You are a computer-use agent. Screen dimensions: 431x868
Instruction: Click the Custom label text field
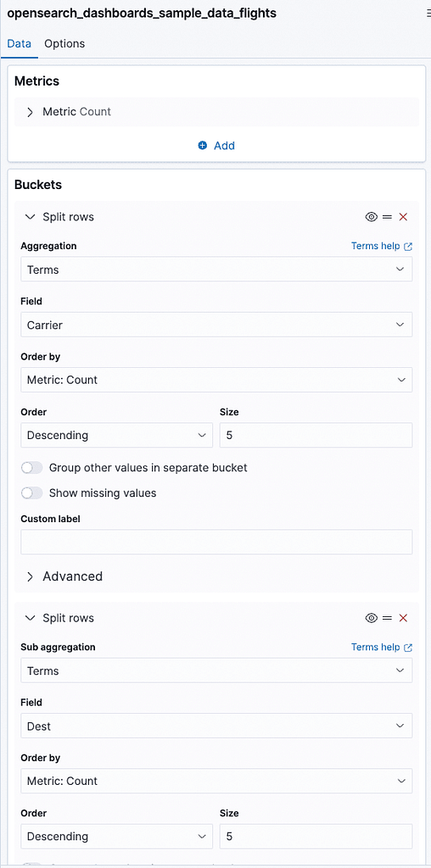[x=216, y=542]
